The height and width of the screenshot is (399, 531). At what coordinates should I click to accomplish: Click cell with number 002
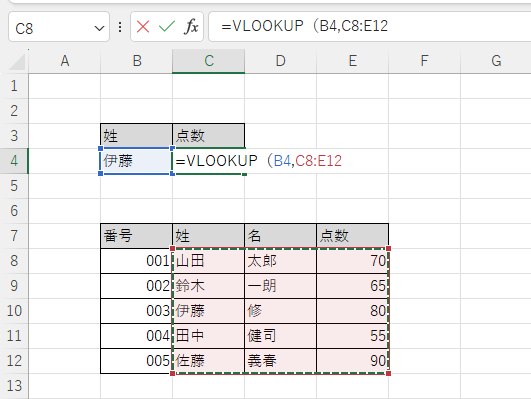pos(136,286)
